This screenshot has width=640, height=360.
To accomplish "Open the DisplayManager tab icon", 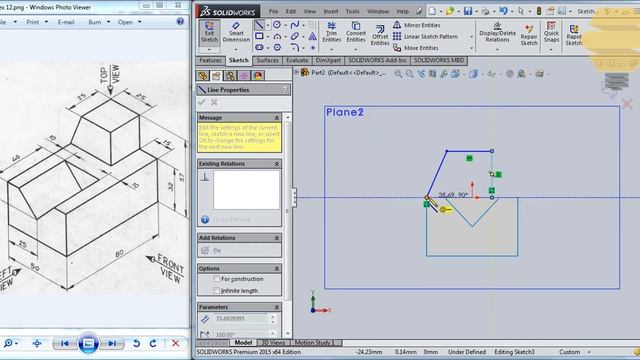I will pos(258,76).
